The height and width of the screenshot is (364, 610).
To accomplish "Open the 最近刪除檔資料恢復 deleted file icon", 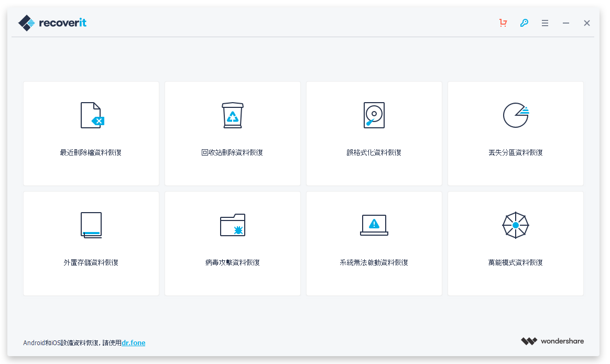I will [x=91, y=115].
